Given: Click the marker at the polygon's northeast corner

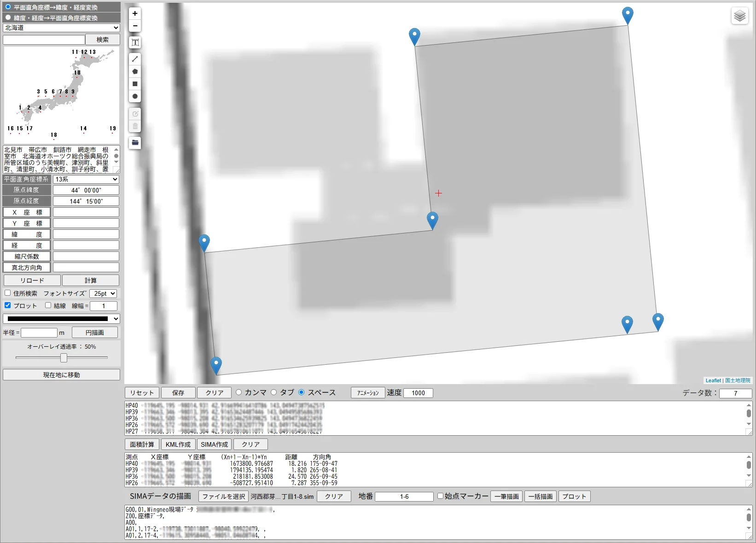Looking at the screenshot, I should pyautogui.click(x=628, y=16).
